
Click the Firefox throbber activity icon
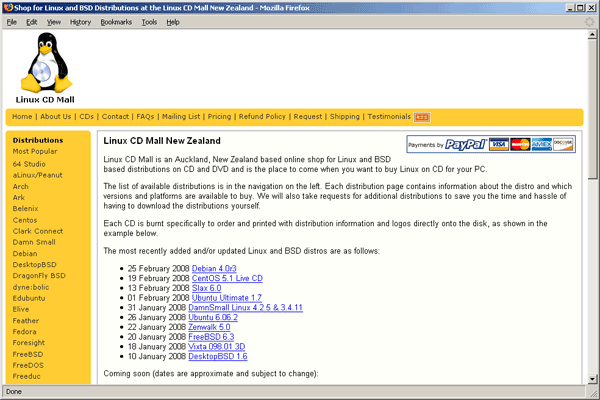pos(590,22)
